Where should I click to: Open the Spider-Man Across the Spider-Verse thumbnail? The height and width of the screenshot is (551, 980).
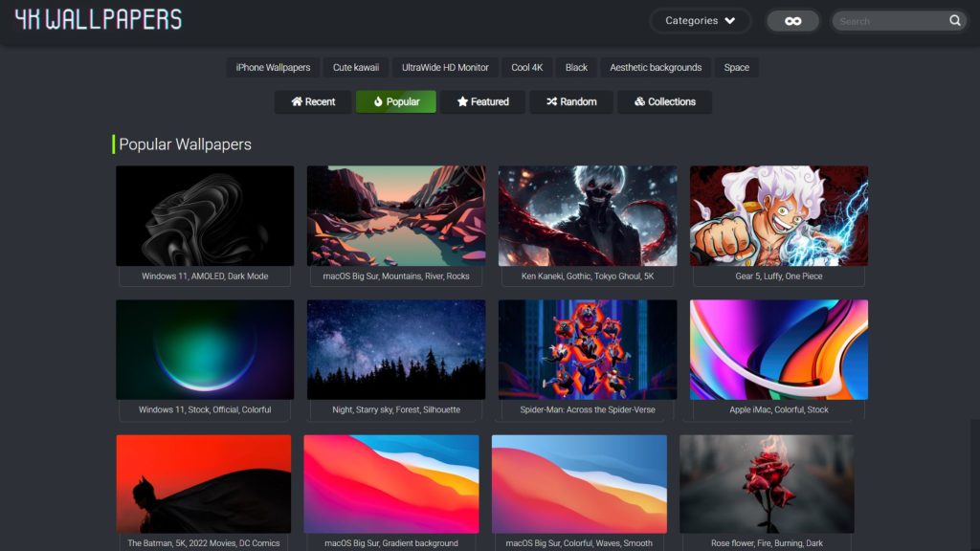point(588,350)
